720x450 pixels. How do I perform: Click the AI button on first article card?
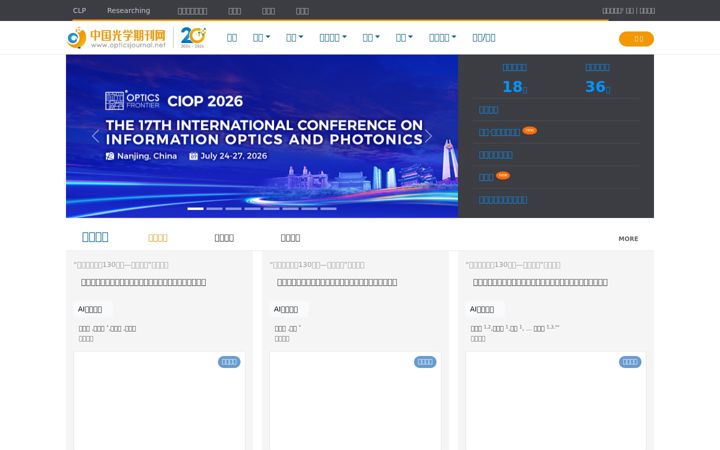[93, 309]
